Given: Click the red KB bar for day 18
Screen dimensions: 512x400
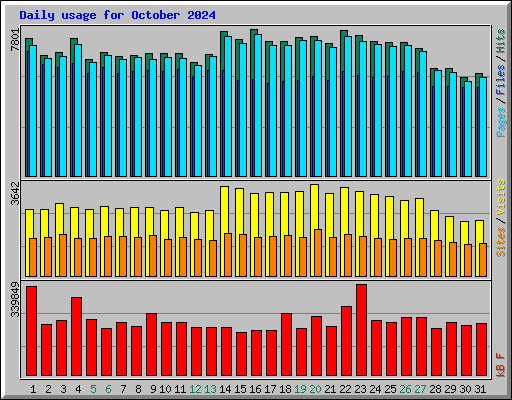Looking at the screenshot, I should [286, 344].
